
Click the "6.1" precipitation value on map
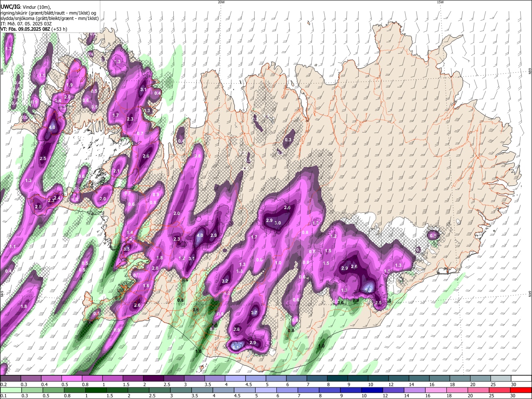pyautogui.click(x=236, y=347)
